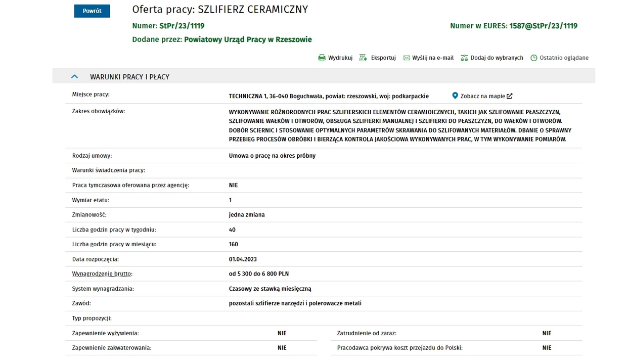Click the envelope icon for Wyślij na e-mail
This screenshot has height=364, width=628.
coord(407,58)
